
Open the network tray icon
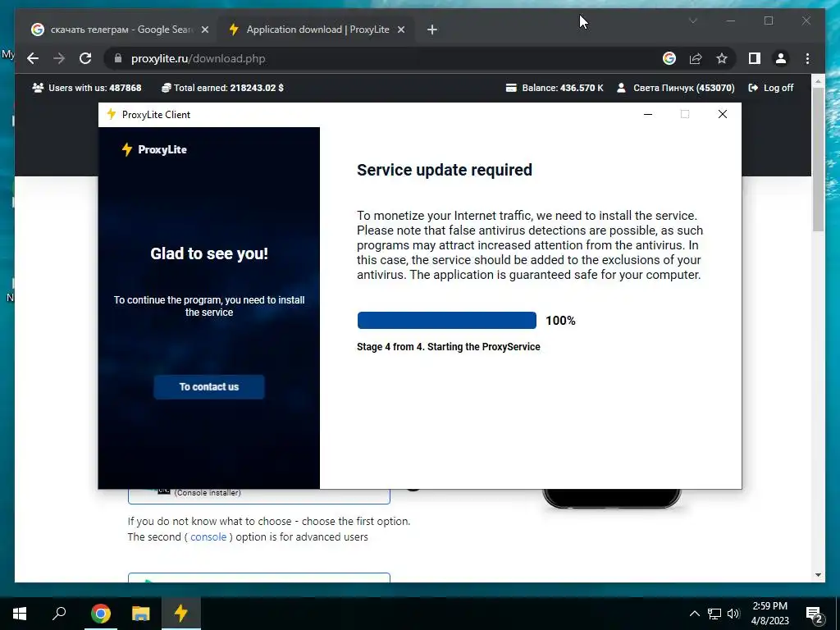tap(714, 614)
